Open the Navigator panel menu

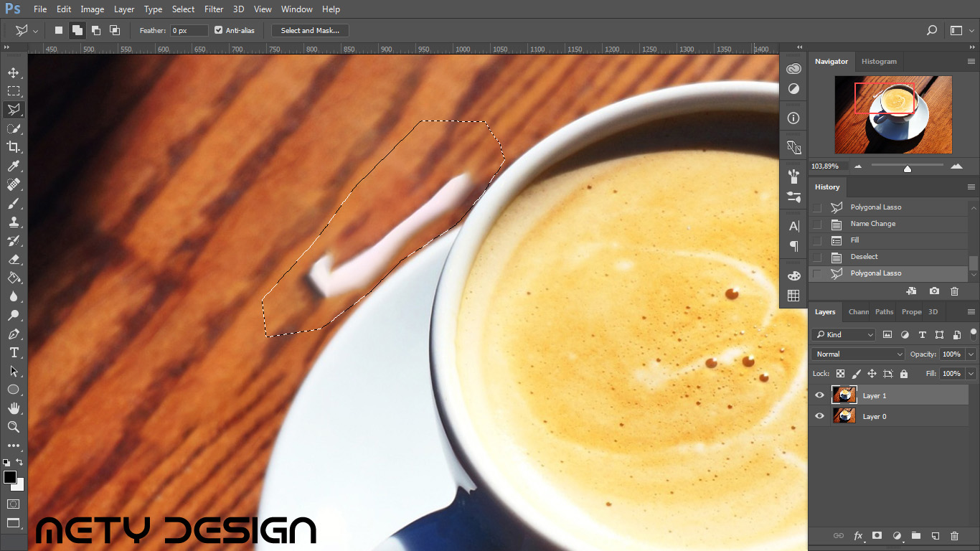[971, 62]
